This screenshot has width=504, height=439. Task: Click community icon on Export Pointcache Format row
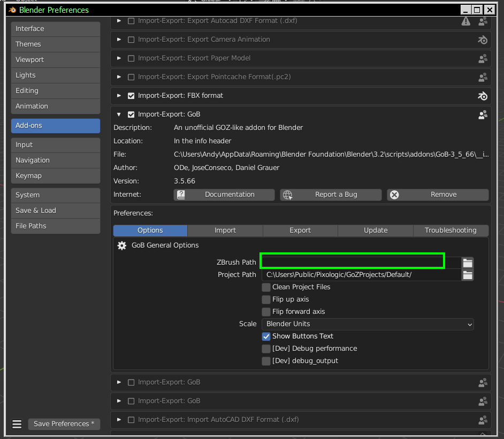tap(483, 77)
